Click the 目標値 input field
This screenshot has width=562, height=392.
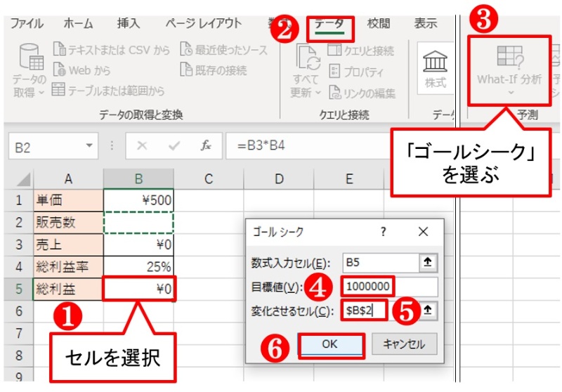click(389, 286)
